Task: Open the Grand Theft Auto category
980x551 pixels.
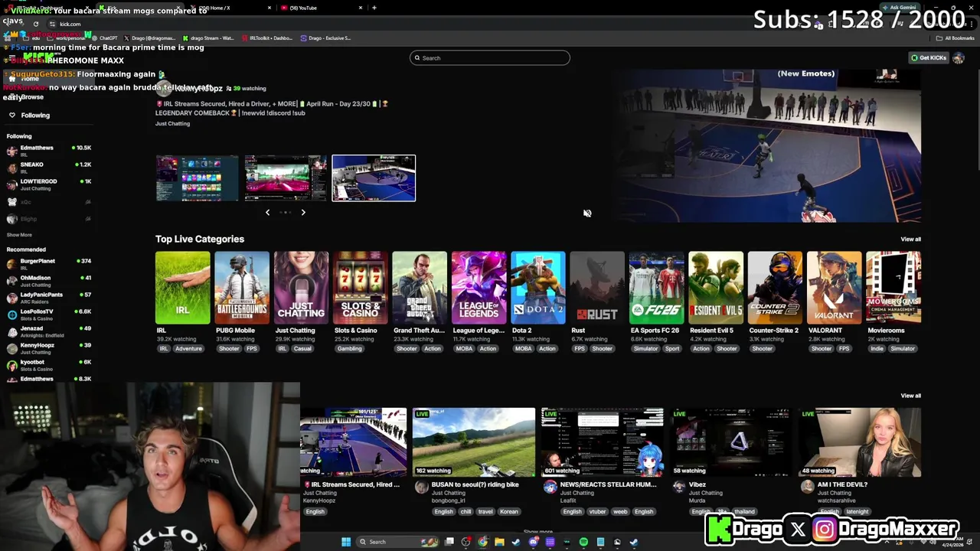Action: click(420, 288)
